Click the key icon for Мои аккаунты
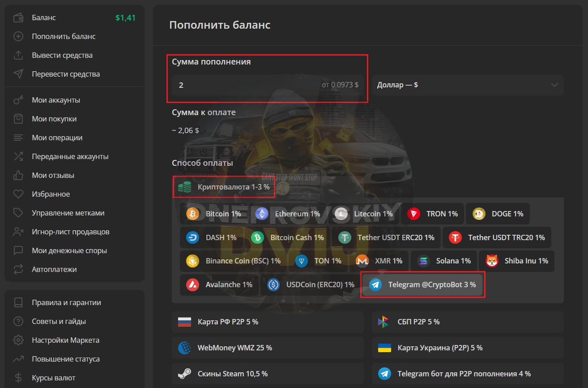Screen dimensions: 588x388 18,100
